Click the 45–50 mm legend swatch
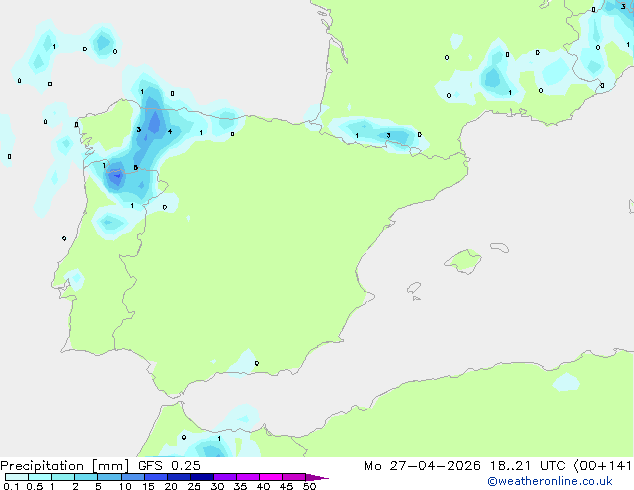Screen dimensions: 634x490 tap(294, 477)
